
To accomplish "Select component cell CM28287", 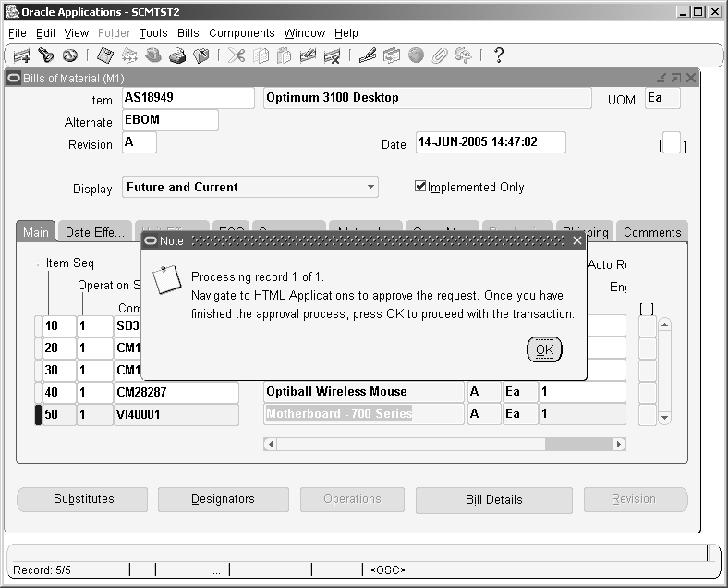I will [176, 393].
